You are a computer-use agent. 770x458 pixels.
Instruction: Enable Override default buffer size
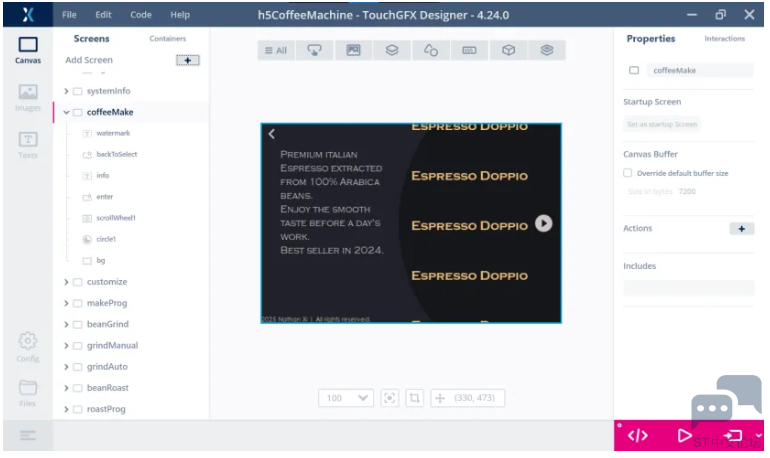pos(628,173)
